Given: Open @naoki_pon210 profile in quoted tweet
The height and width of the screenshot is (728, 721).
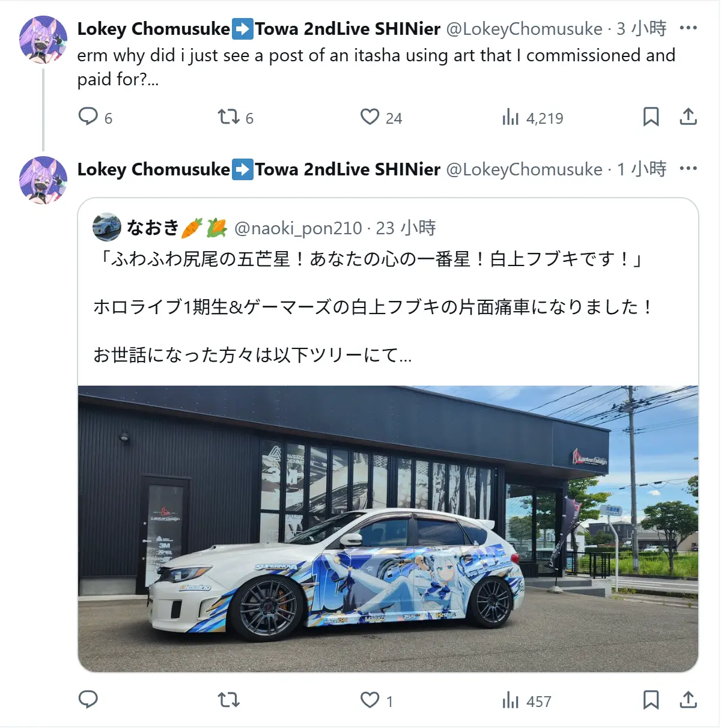Looking at the screenshot, I should [x=298, y=228].
